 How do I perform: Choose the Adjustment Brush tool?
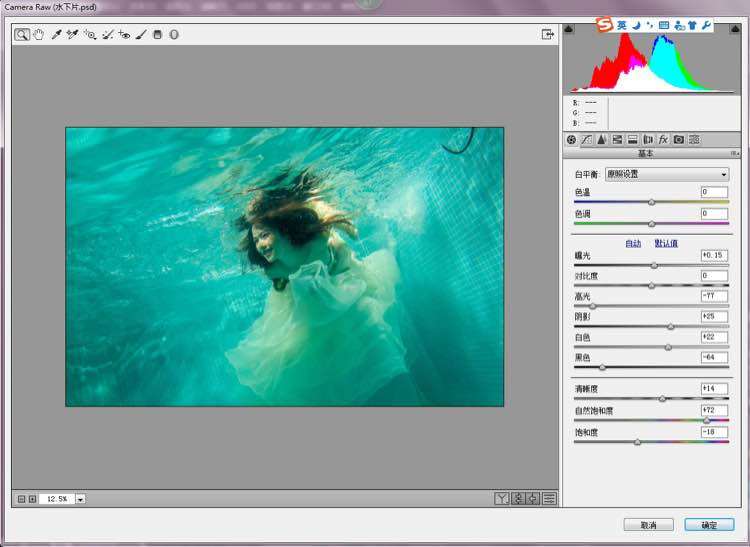pos(141,34)
